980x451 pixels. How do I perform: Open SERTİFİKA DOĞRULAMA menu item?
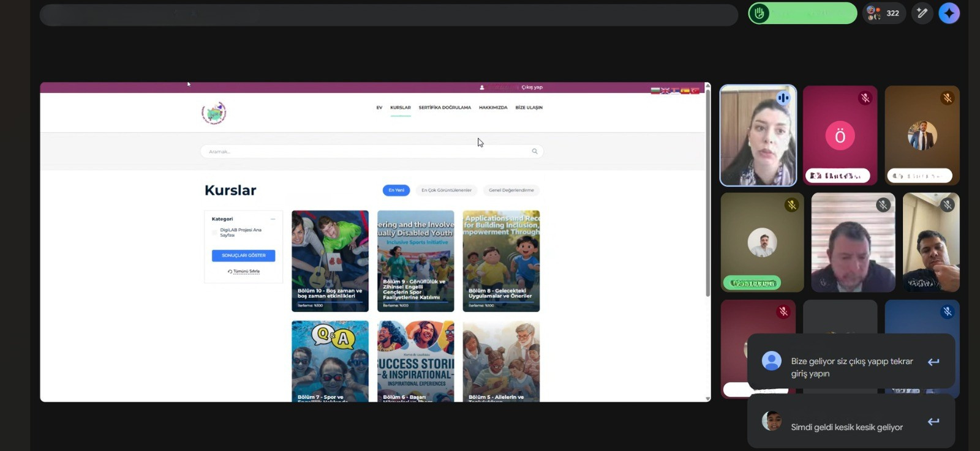pos(445,108)
